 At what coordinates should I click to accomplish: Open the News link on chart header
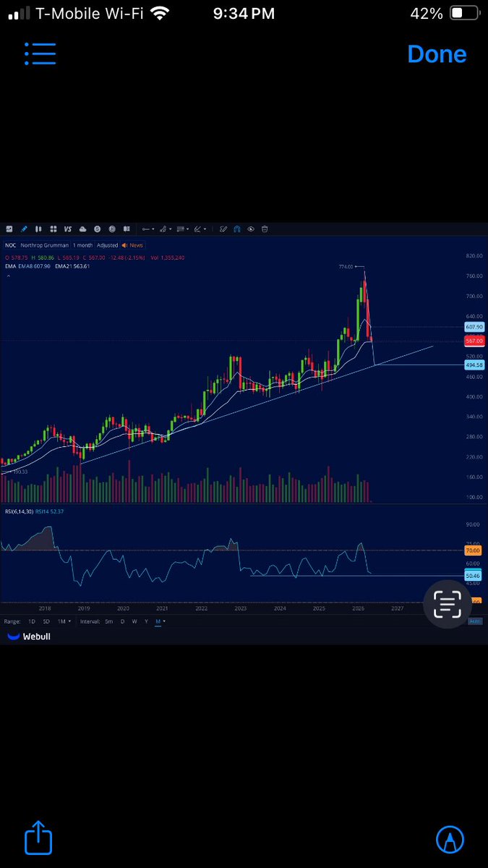[133, 245]
